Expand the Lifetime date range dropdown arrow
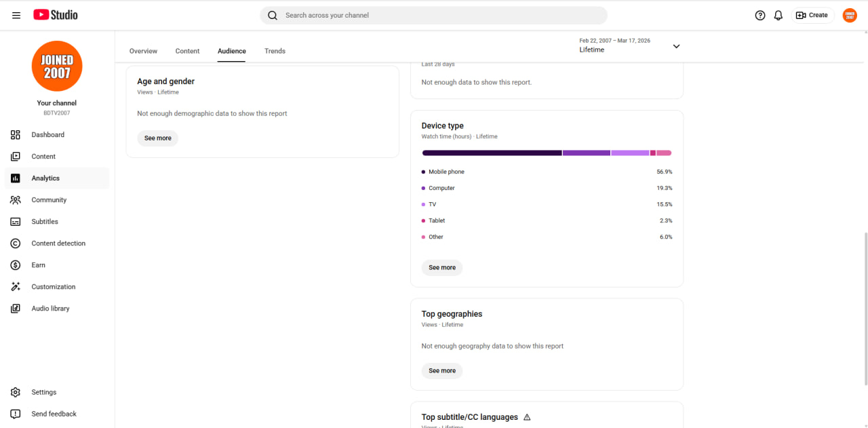The height and width of the screenshot is (428, 868). coord(676,46)
